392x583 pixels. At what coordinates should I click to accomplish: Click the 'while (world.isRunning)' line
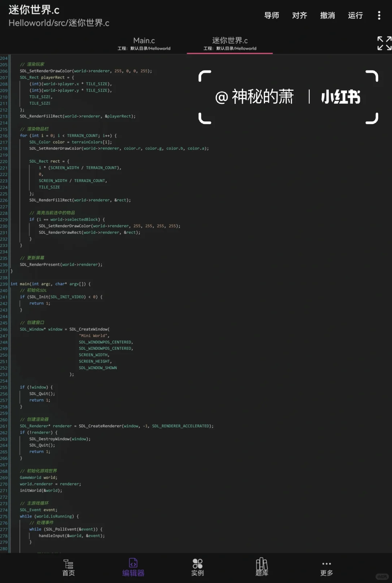pyautogui.click(x=49, y=516)
